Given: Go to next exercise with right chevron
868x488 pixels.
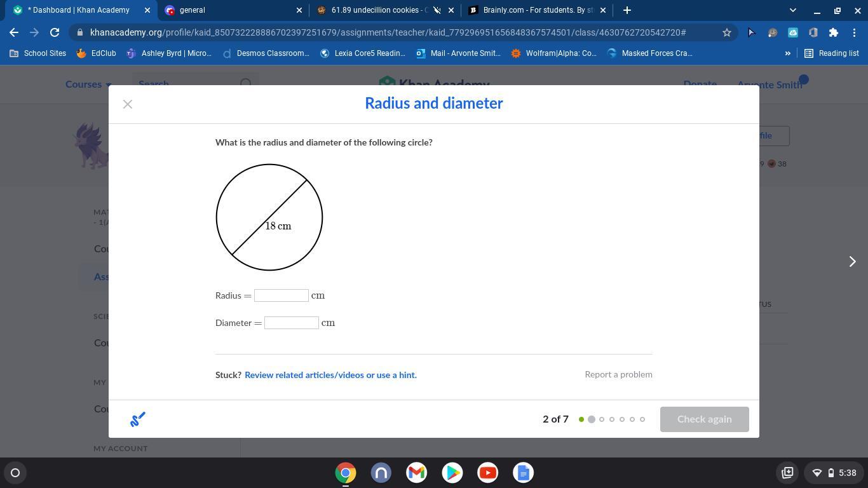Looking at the screenshot, I should point(853,262).
